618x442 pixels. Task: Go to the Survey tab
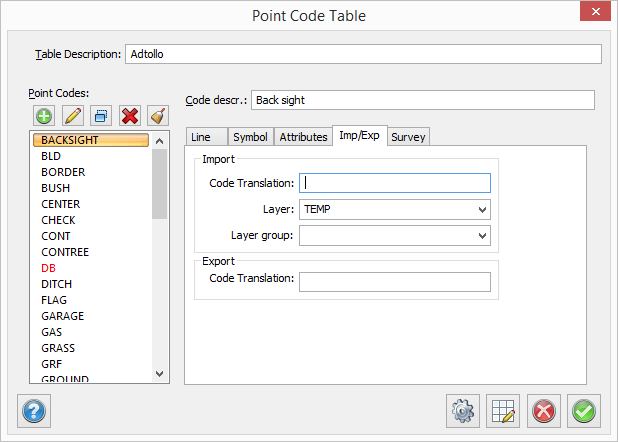click(x=408, y=137)
